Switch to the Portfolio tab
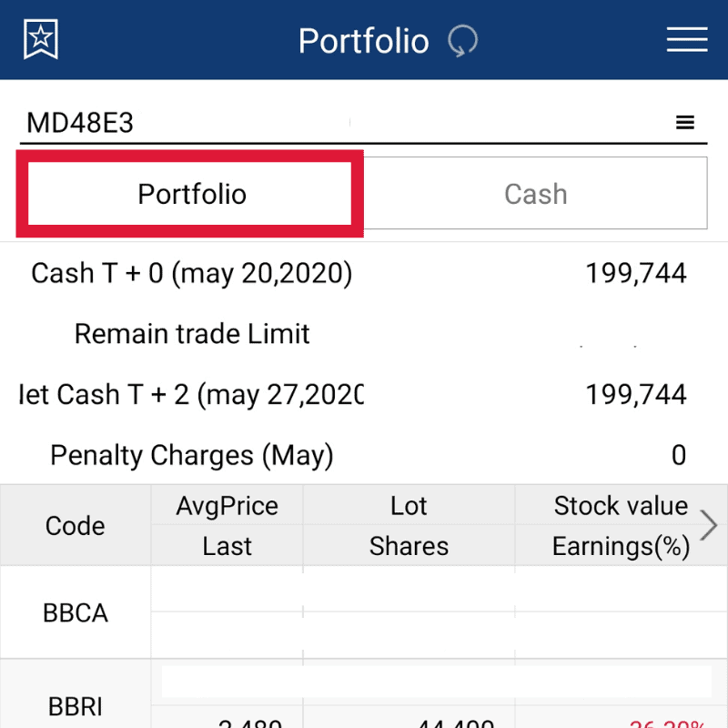Viewport: 728px width, 728px height. [x=191, y=194]
